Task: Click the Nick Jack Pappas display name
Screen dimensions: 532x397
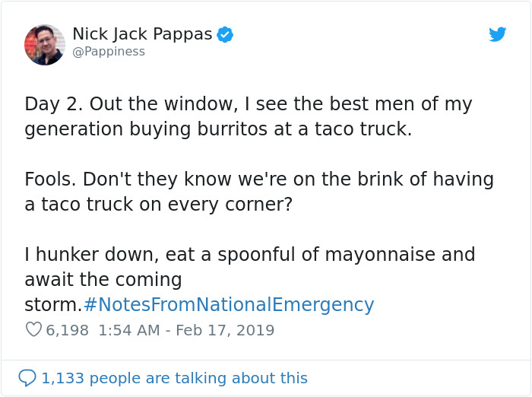Action: point(142,34)
